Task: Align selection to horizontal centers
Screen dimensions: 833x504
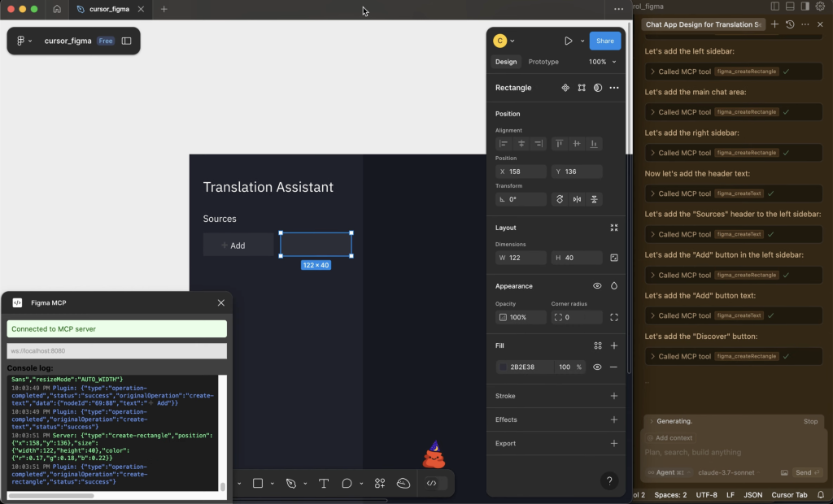Action: (x=521, y=144)
